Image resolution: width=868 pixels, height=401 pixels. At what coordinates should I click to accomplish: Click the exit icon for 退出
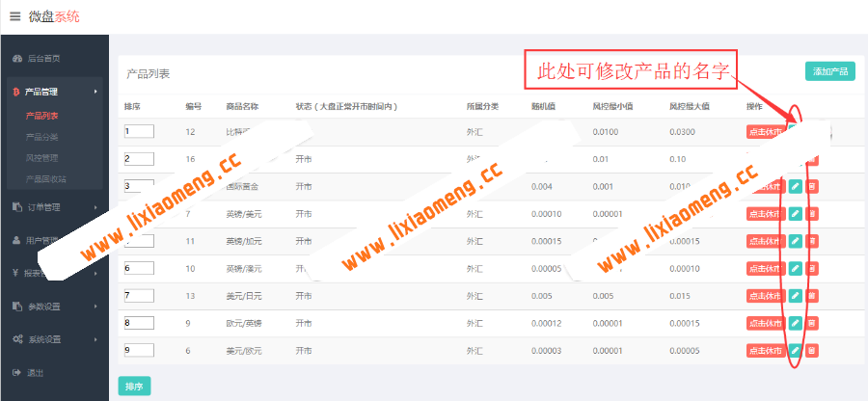tap(16, 373)
